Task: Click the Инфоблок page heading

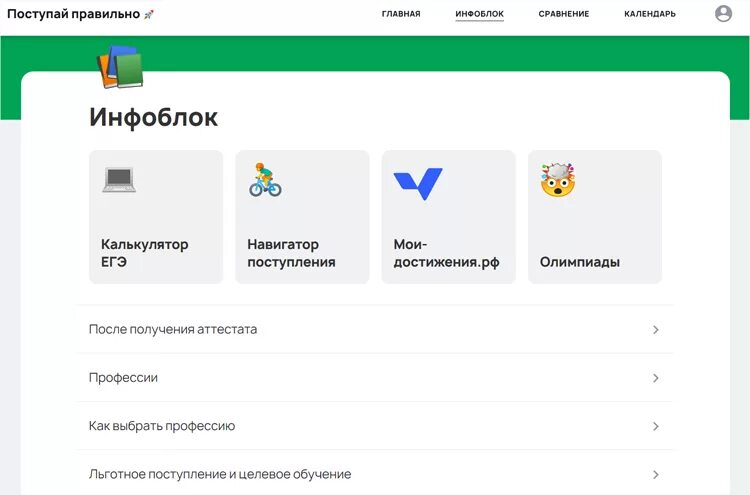Action: [154, 117]
